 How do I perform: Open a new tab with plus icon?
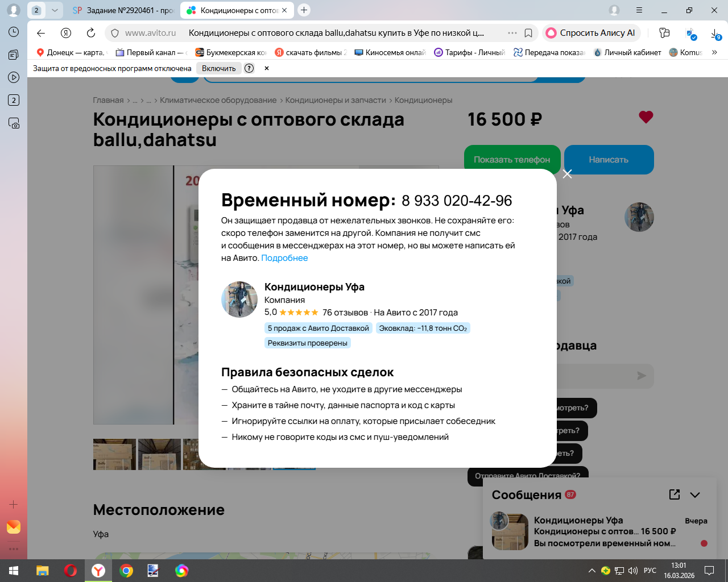(304, 10)
